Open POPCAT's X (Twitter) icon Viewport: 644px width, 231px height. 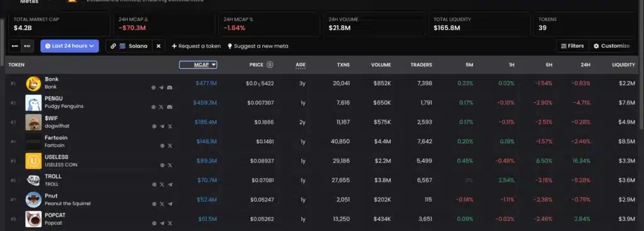pyautogui.click(x=170, y=223)
